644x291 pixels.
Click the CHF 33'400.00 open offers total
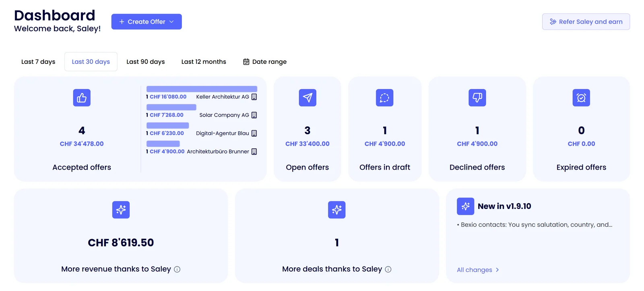(308, 144)
